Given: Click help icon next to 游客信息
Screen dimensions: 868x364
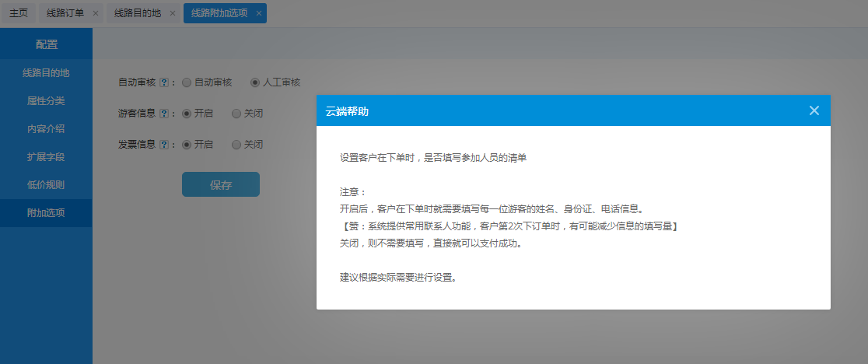Looking at the screenshot, I should pyautogui.click(x=163, y=114).
